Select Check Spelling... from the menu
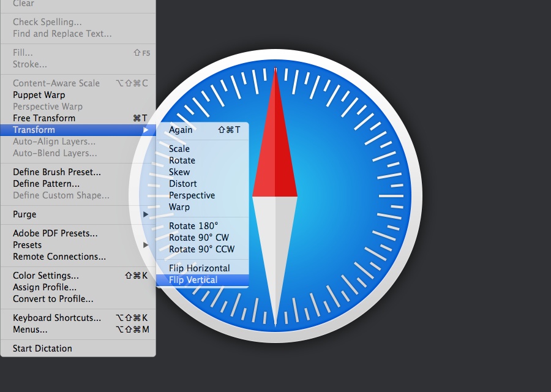 78,22
